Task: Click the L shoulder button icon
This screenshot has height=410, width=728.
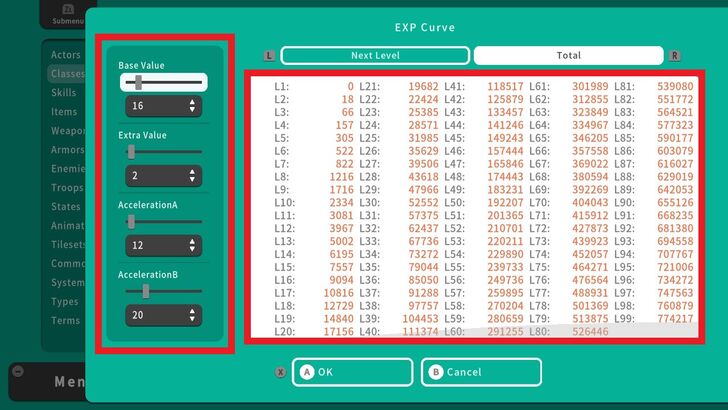Action: click(x=270, y=56)
